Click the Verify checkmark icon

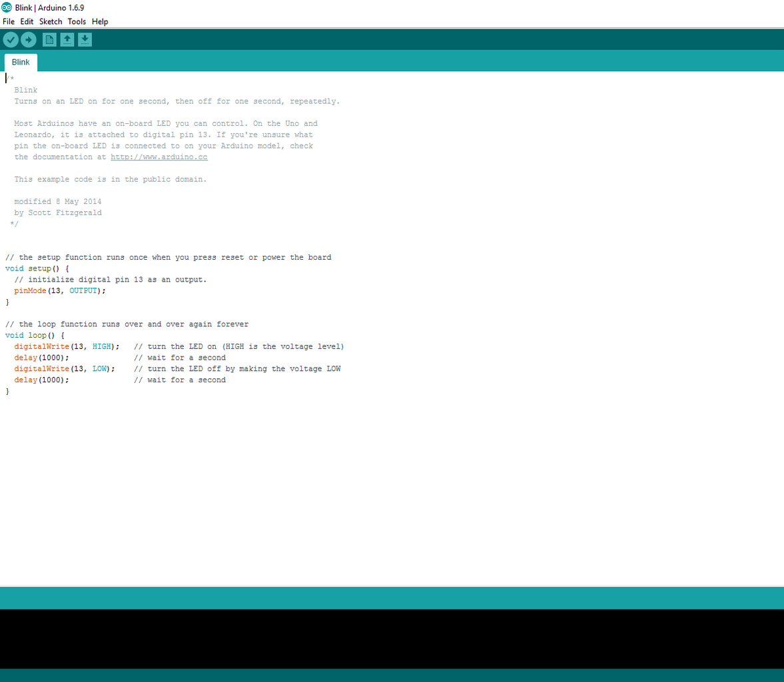(x=11, y=39)
